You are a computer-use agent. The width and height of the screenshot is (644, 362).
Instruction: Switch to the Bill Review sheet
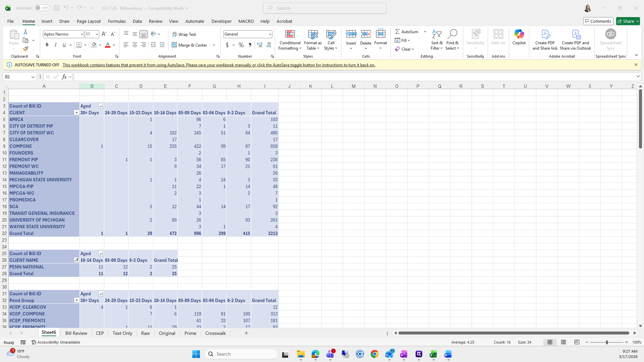pyautogui.click(x=76, y=333)
